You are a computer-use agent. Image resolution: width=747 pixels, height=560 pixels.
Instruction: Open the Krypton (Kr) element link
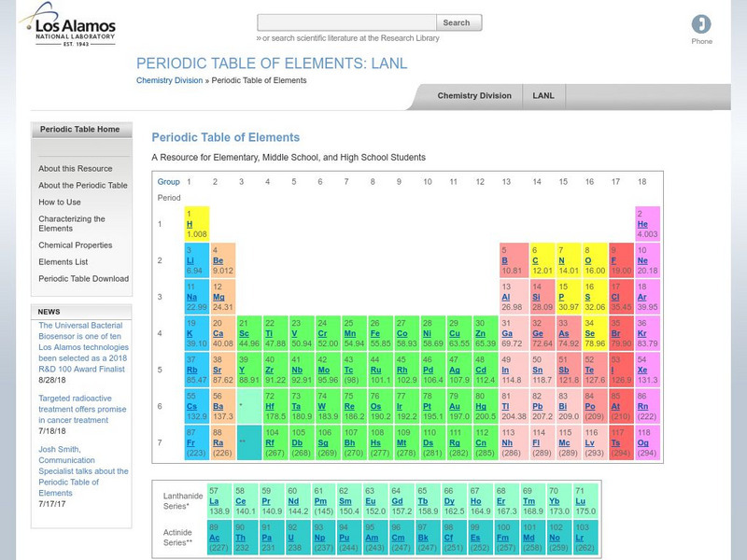tap(641, 333)
